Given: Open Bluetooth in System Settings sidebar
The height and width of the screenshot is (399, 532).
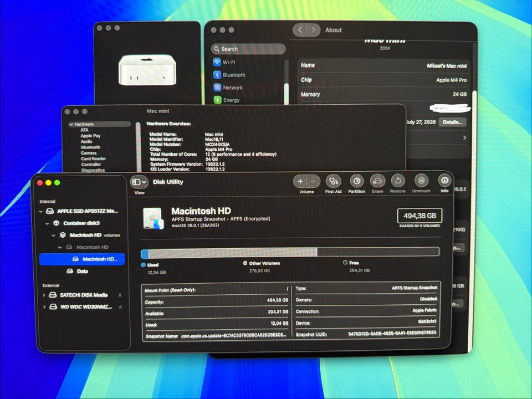Looking at the screenshot, I should click(229, 75).
